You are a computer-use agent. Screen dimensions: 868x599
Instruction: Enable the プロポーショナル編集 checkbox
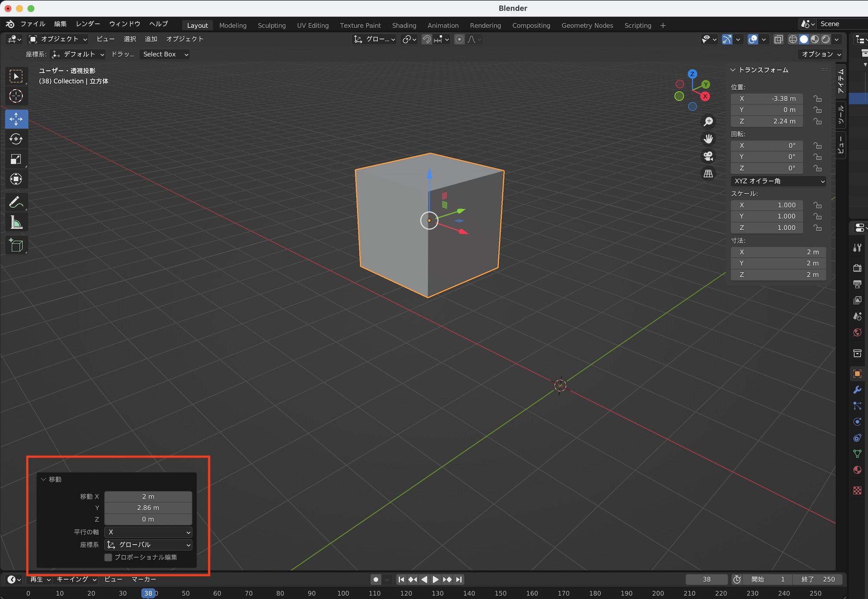[108, 557]
